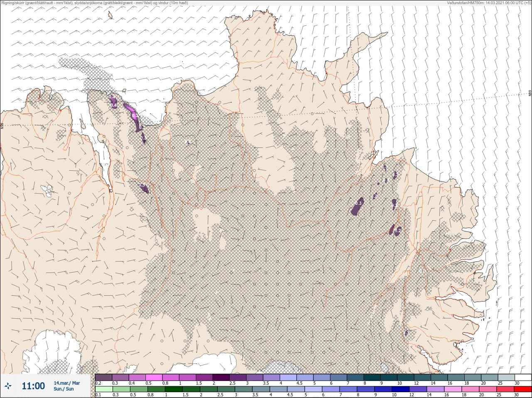This screenshot has height=398, width=532.
Task: Select the bright red swatch at 30 in lower legend
Action: [522, 389]
